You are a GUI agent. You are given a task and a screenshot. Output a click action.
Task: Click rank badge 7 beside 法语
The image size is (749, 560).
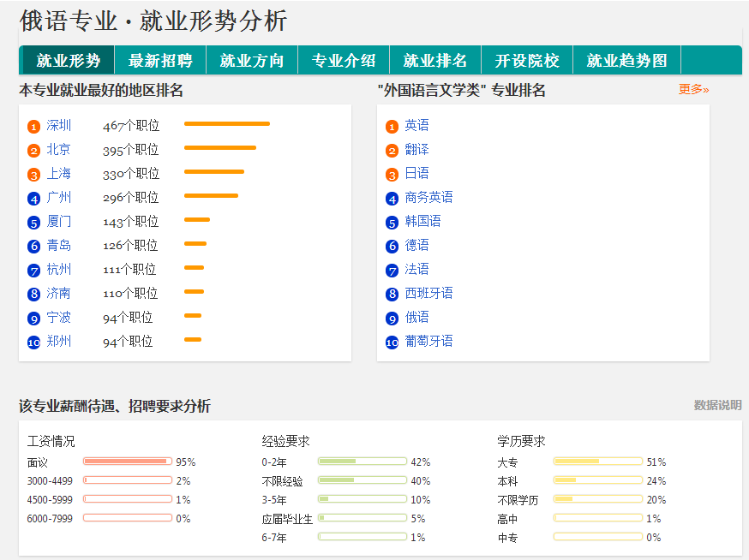pos(392,271)
